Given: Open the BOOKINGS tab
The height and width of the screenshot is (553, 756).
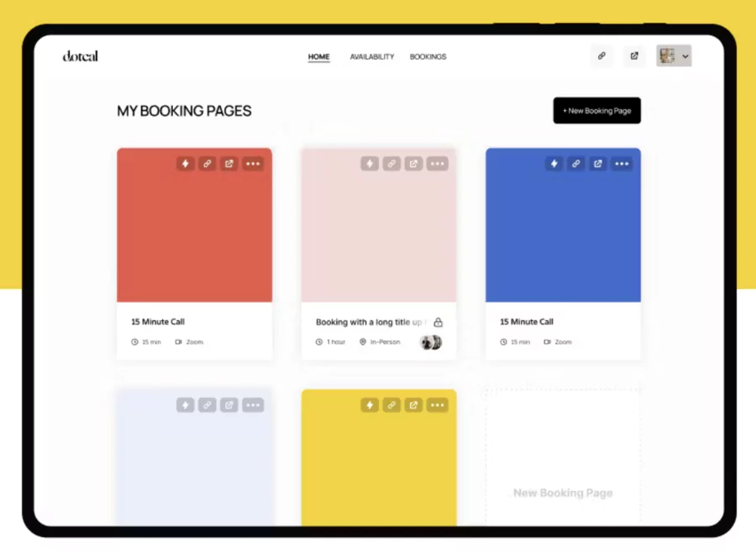Looking at the screenshot, I should point(428,56).
